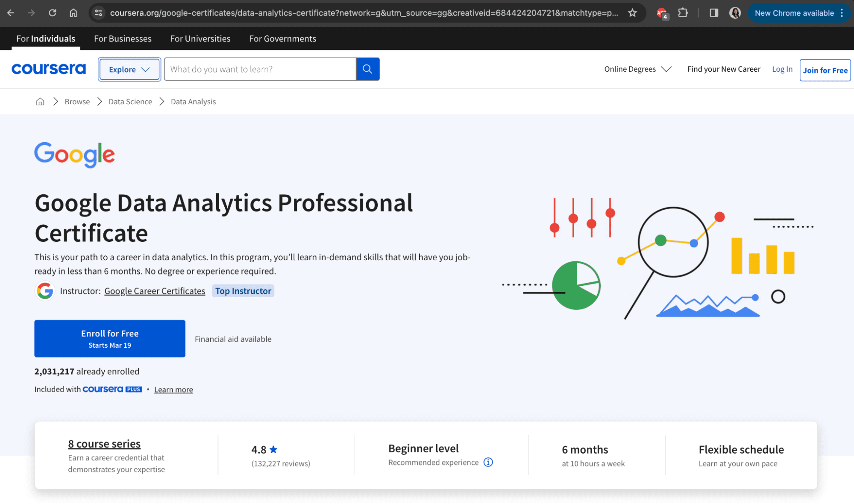Open the red ad-blocker extension icon
This screenshot has width=854, height=504.
point(662,13)
